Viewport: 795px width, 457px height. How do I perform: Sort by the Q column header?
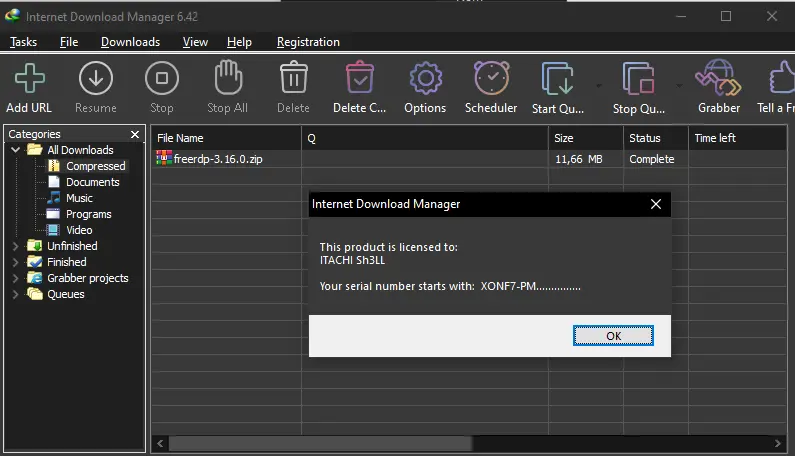pyautogui.click(x=425, y=138)
